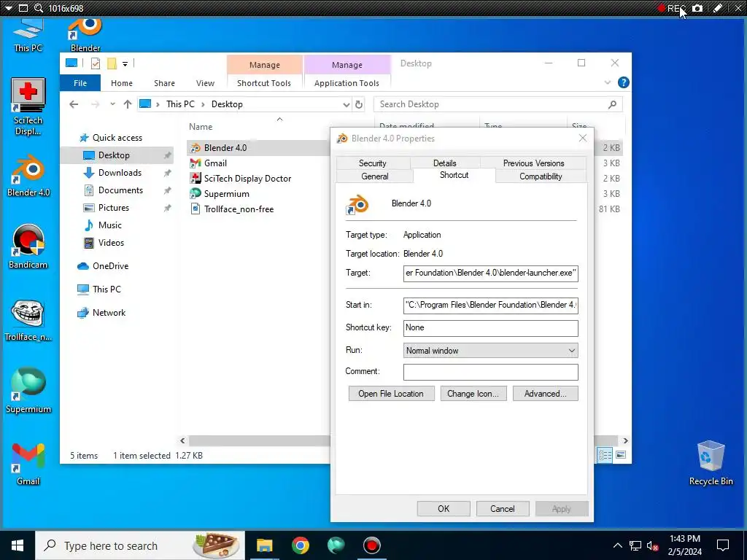Click the New folder quick access icon

[112, 63]
